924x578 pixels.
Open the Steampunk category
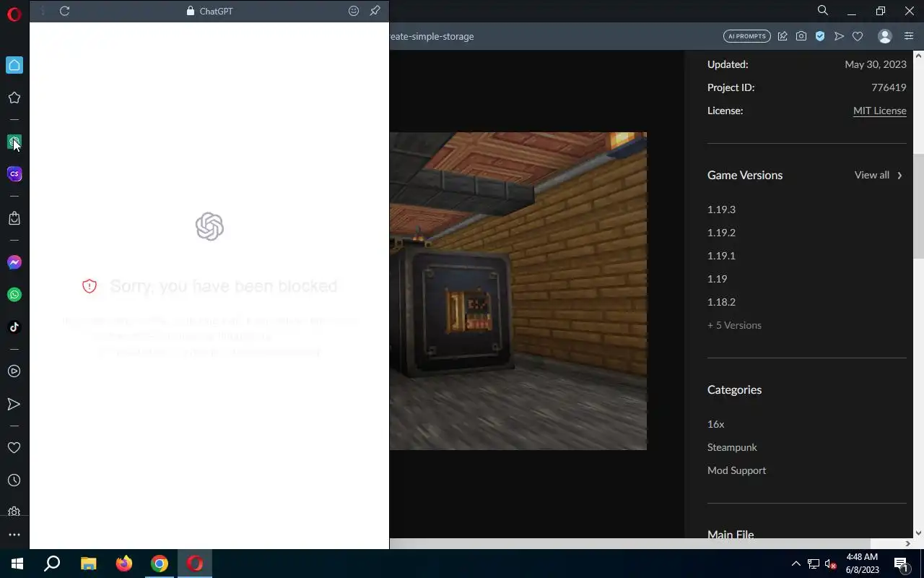click(732, 447)
